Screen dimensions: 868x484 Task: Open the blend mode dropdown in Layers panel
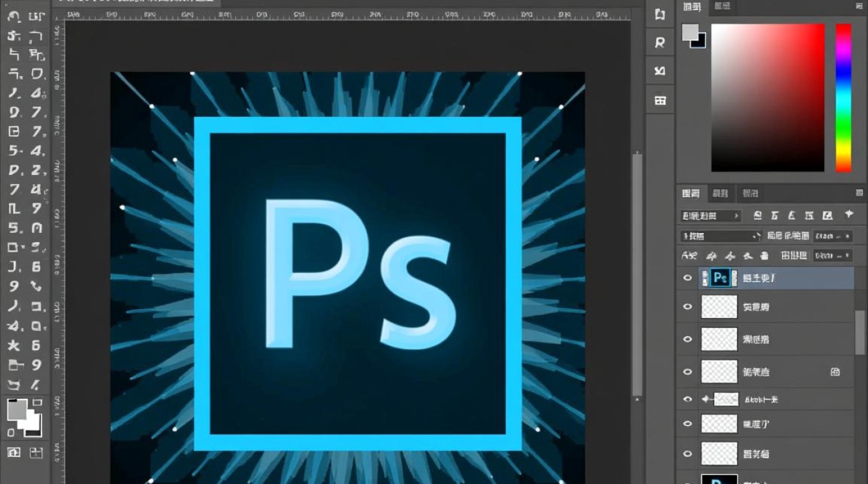[721, 236]
